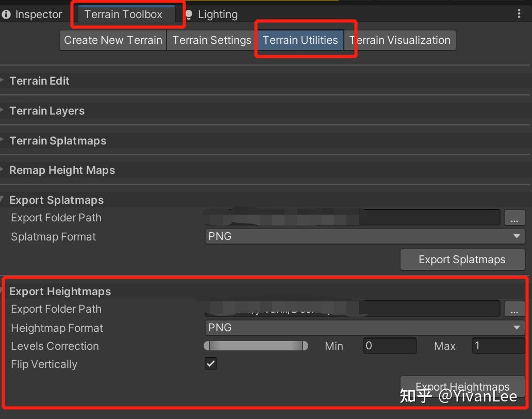
Task: Disable the Flip Vertically checkbox
Action: (210, 363)
